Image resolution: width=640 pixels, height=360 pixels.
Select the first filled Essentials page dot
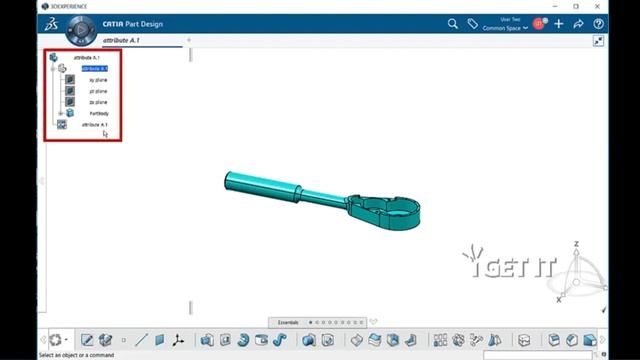(311, 322)
